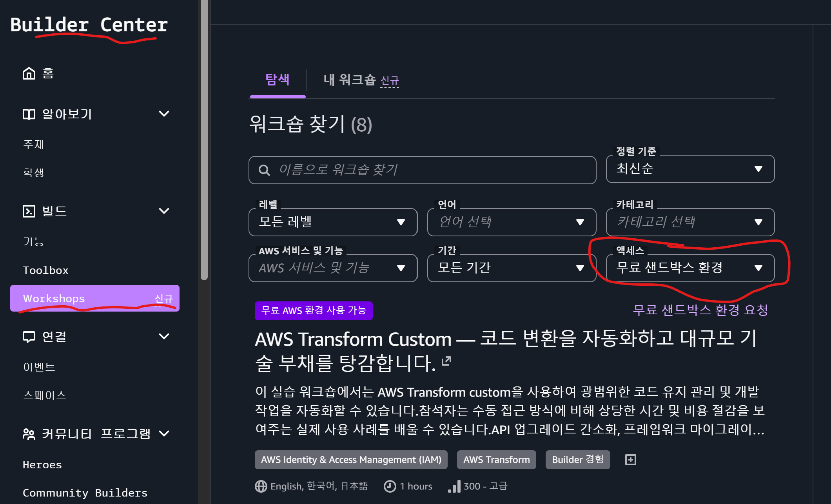Click the terminal icon beside 빌드
The width and height of the screenshot is (831, 504).
coord(29,211)
